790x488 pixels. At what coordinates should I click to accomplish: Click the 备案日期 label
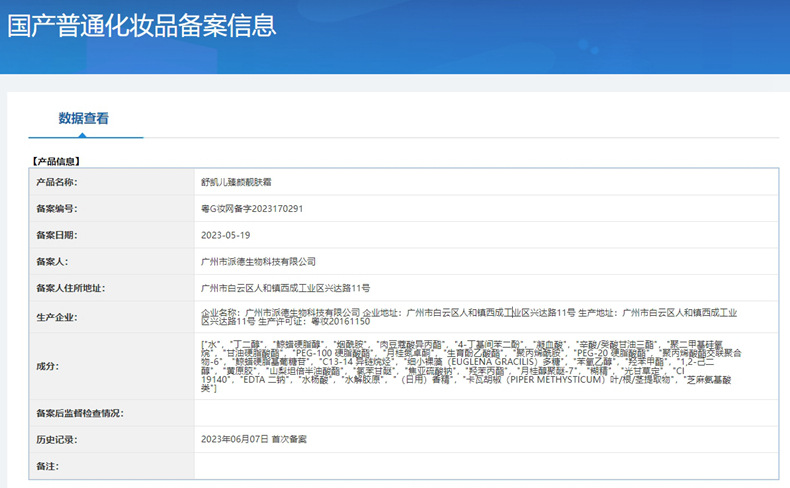click(x=56, y=235)
